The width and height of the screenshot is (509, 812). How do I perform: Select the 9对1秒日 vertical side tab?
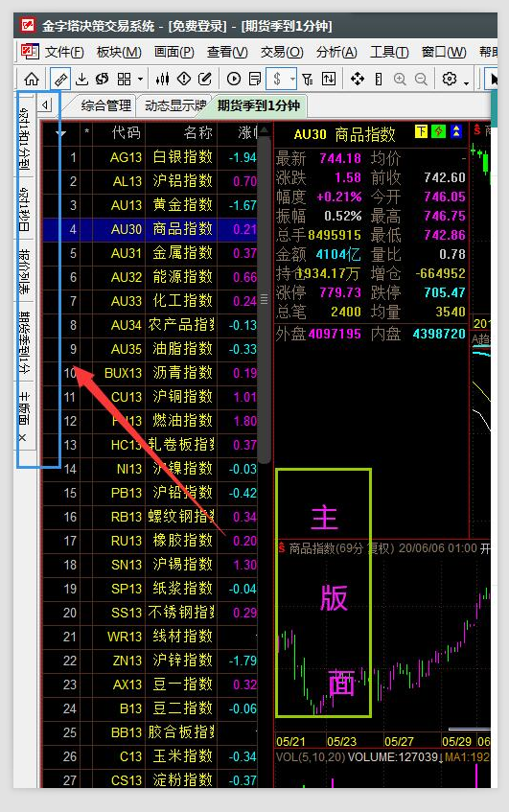[x=24, y=209]
